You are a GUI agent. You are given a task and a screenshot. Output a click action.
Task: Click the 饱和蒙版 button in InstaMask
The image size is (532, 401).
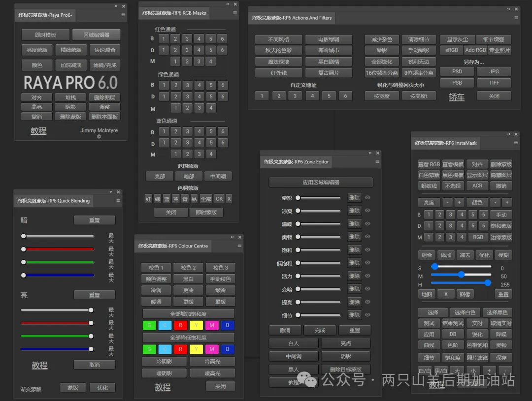click(501, 226)
